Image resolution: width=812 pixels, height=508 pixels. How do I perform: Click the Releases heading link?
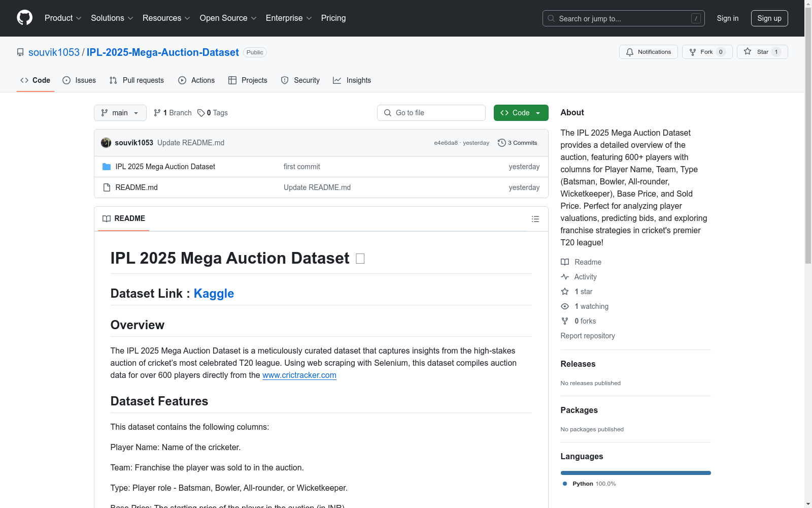(578, 364)
